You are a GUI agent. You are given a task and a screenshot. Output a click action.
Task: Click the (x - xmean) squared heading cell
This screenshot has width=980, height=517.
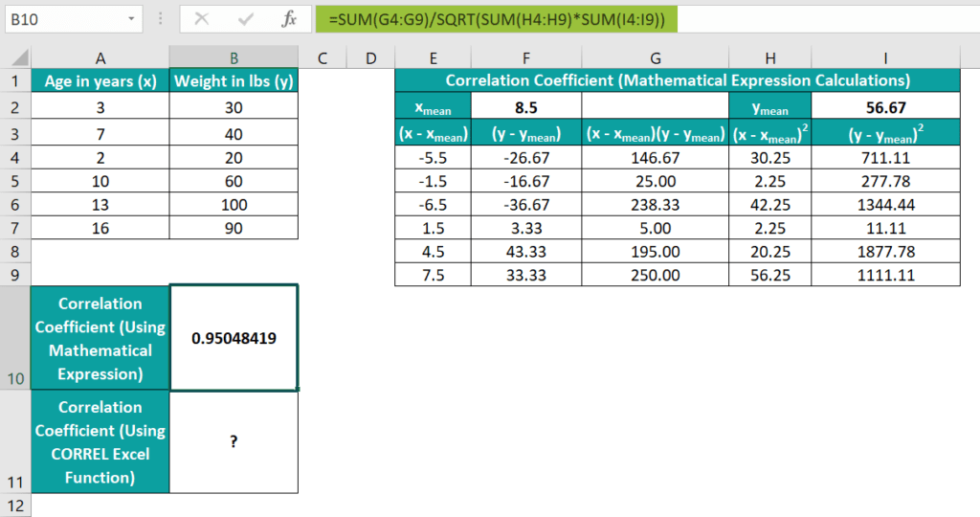click(x=770, y=133)
